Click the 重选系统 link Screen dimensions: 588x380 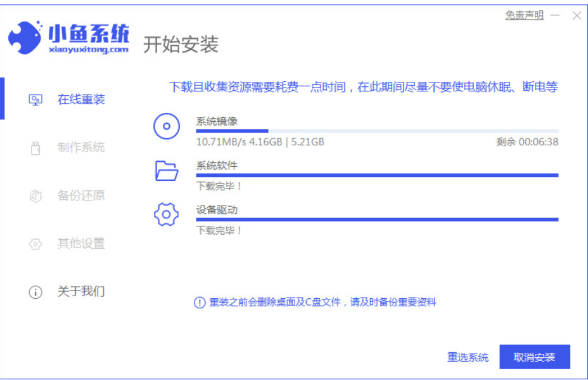pos(470,357)
